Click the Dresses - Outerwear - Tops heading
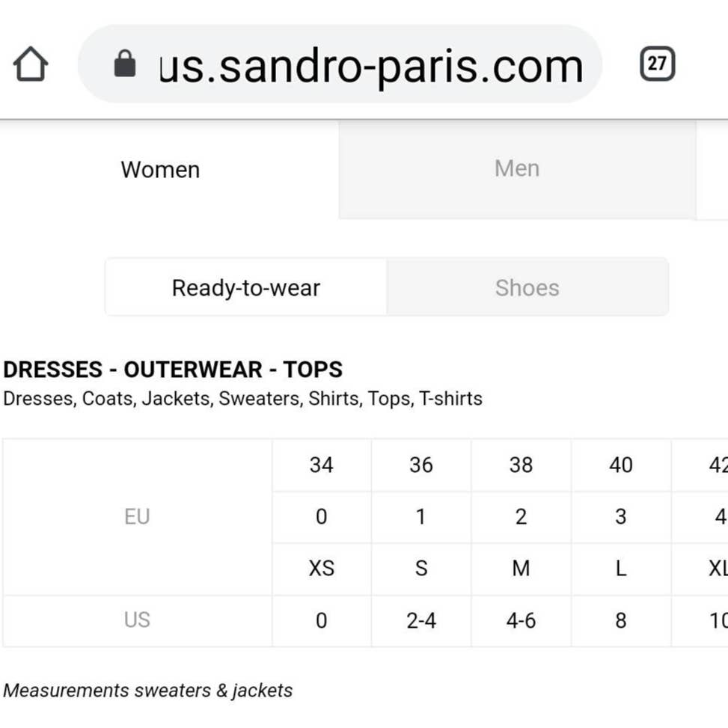 point(173,370)
